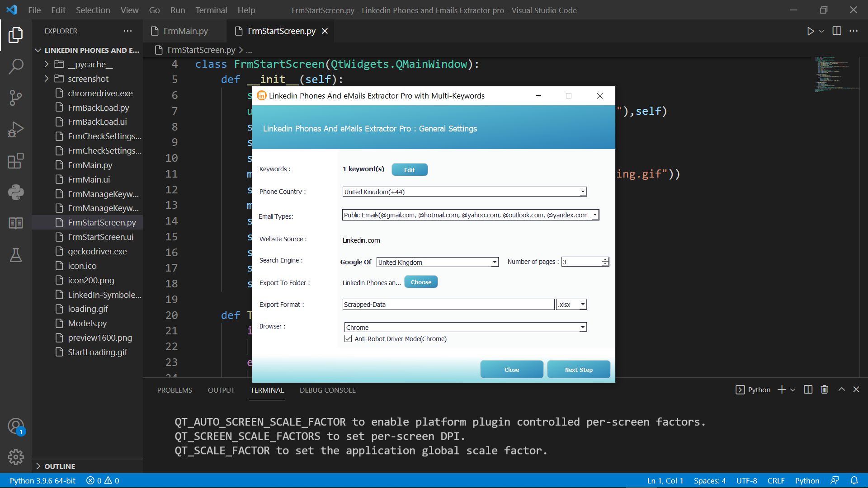Switch to the PROBLEMS panel tab
This screenshot has width=868, height=488.
[x=175, y=390]
